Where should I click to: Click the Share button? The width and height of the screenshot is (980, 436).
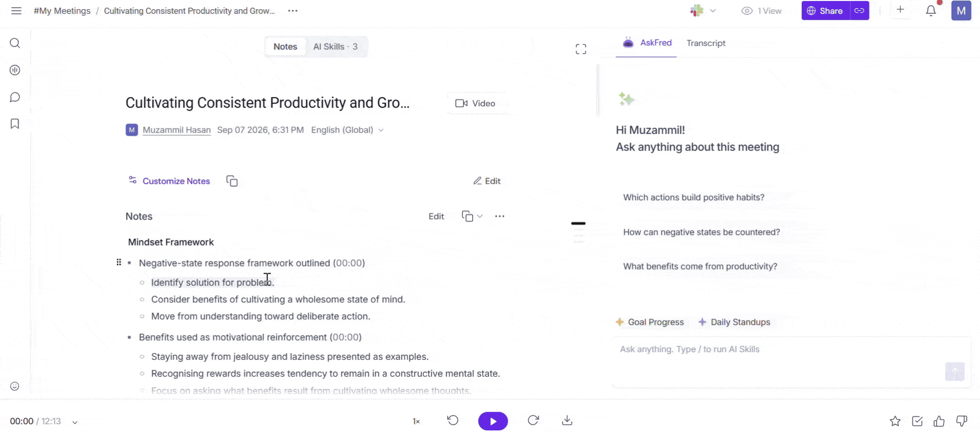pyautogui.click(x=825, y=11)
